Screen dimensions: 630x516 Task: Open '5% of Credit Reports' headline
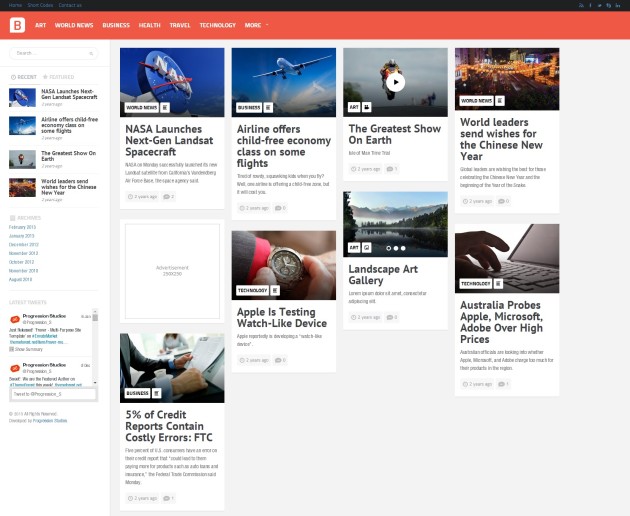click(x=169, y=426)
